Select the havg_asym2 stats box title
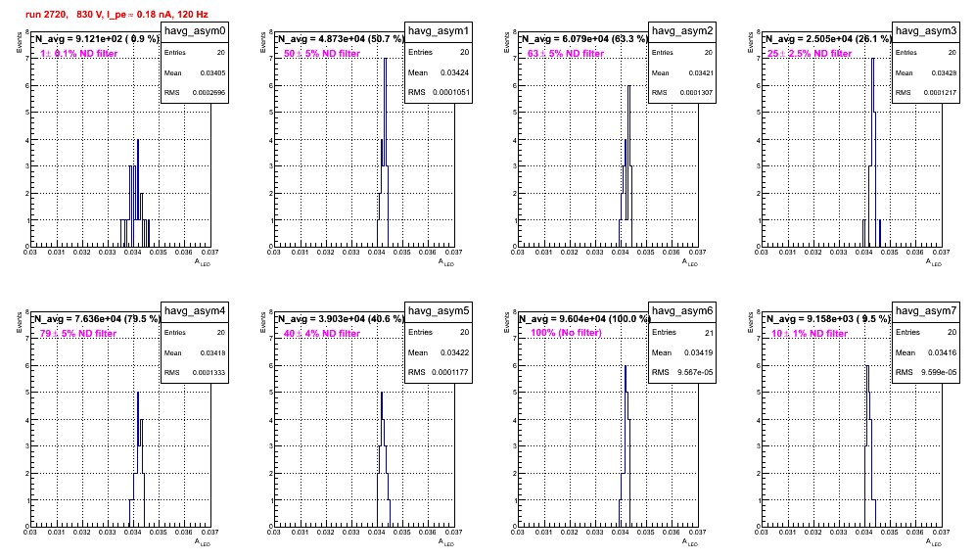 (x=682, y=31)
